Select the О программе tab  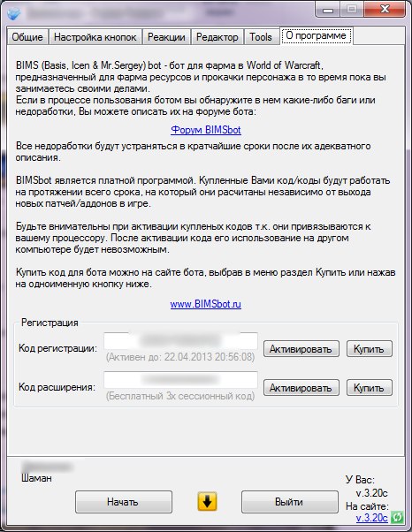click(316, 35)
